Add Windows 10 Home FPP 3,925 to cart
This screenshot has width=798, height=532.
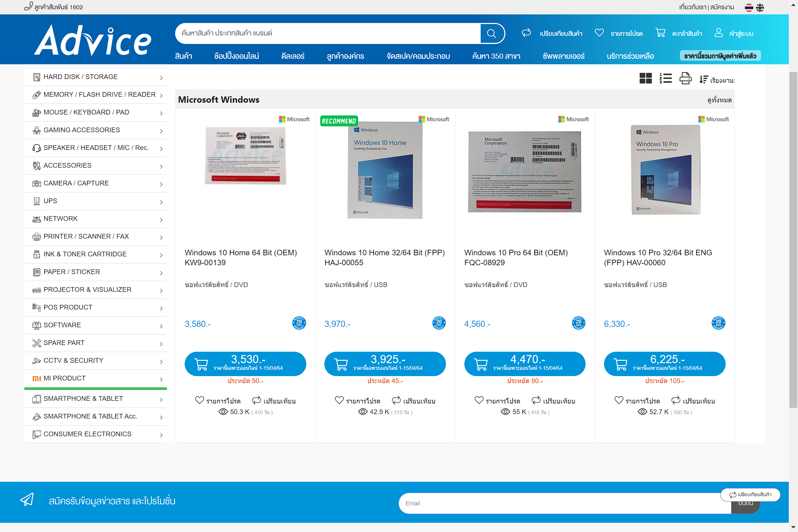tap(385, 364)
